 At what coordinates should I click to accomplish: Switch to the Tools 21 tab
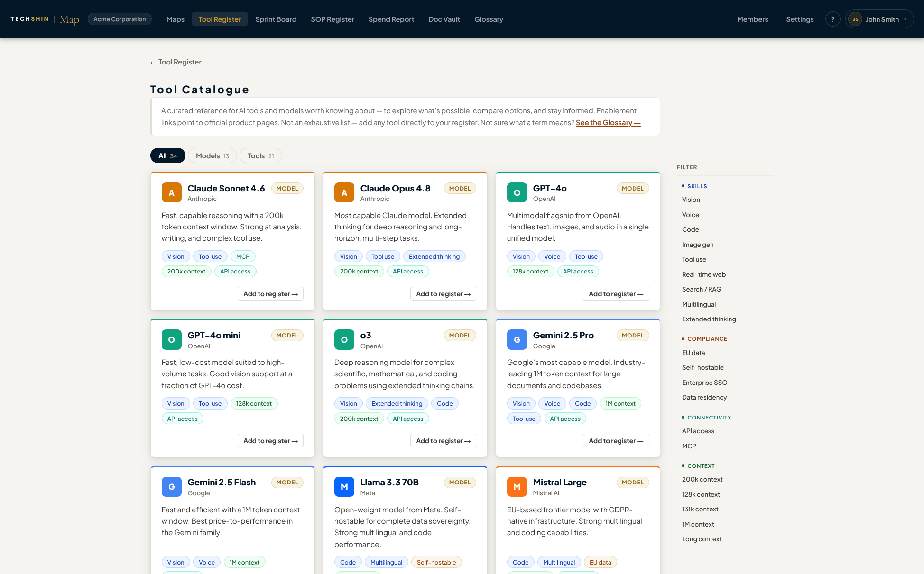[261, 155]
